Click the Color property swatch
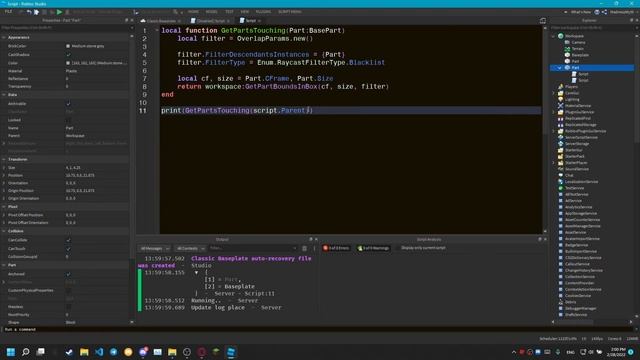 68,63
